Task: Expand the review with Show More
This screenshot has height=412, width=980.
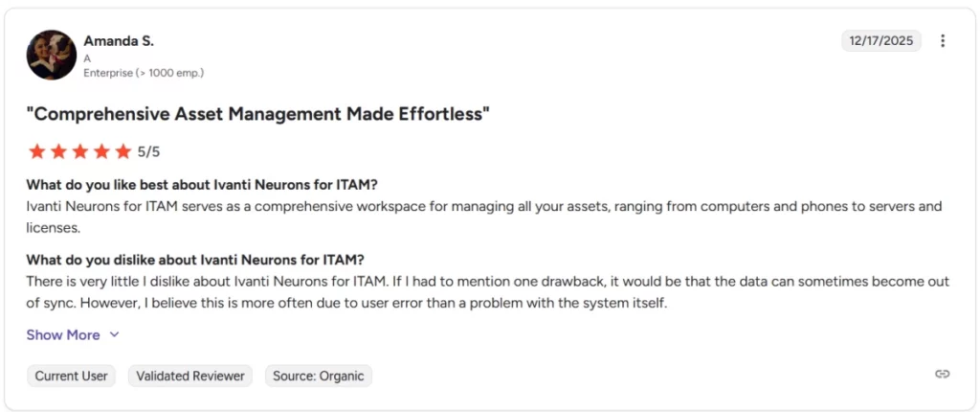Action: (x=63, y=335)
